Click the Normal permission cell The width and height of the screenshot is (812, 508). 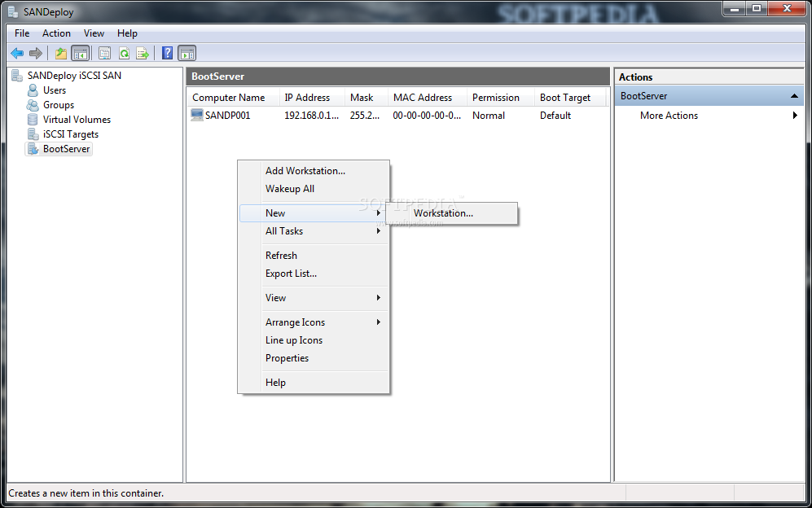point(489,116)
